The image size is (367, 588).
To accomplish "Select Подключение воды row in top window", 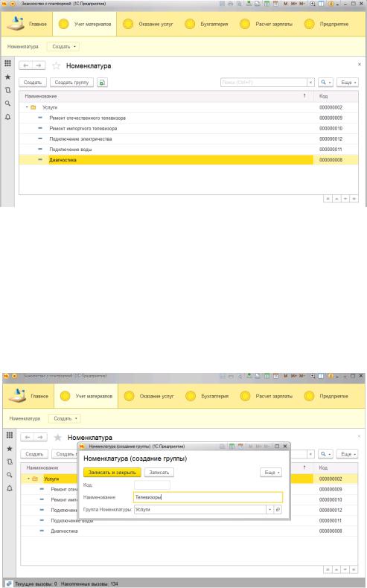I will pyautogui.click(x=188, y=150).
